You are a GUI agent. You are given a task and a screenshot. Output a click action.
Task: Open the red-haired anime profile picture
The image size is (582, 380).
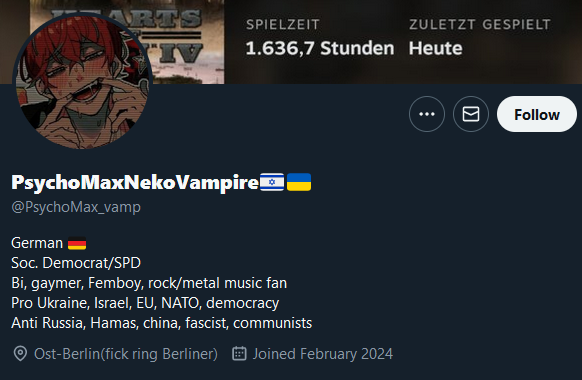pyautogui.click(x=82, y=81)
